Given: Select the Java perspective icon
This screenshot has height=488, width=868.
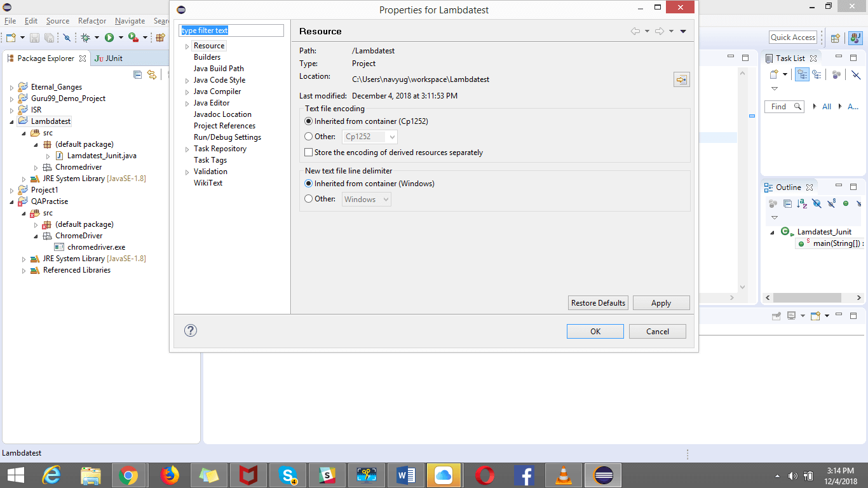Looking at the screenshot, I should tap(855, 38).
